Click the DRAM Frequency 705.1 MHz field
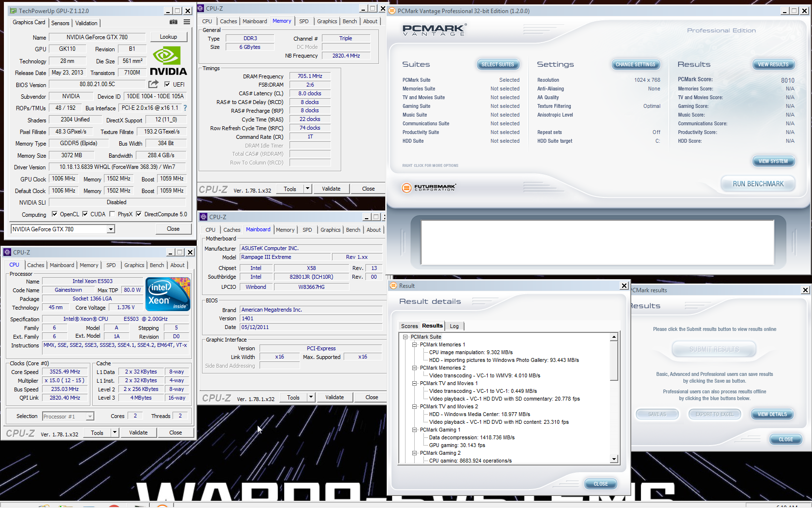Viewport: 812px width, 508px height. click(310, 76)
